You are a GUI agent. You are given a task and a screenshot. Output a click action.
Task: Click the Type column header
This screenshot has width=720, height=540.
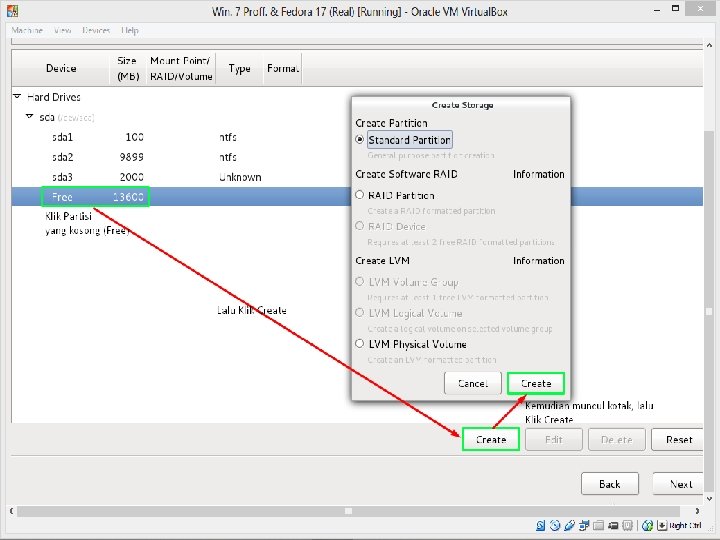tap(239, 68)
